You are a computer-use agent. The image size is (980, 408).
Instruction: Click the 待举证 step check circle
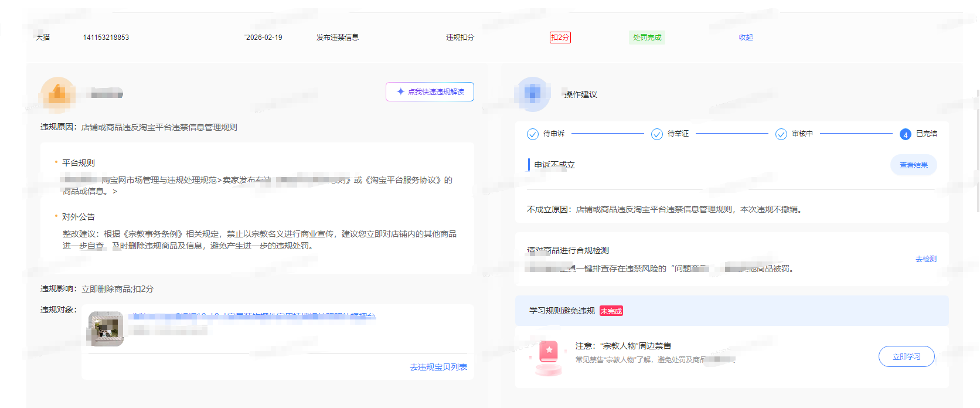tap(657, 134)
